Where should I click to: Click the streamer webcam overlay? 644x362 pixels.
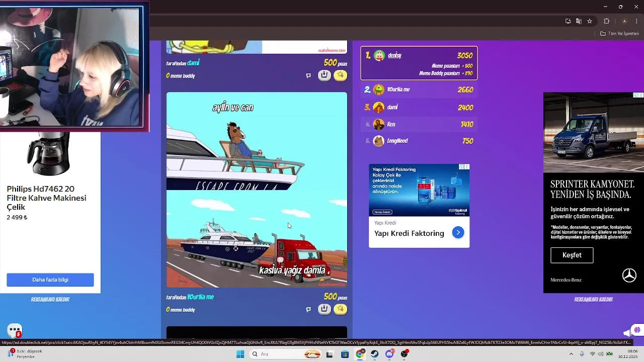point(74,66)
